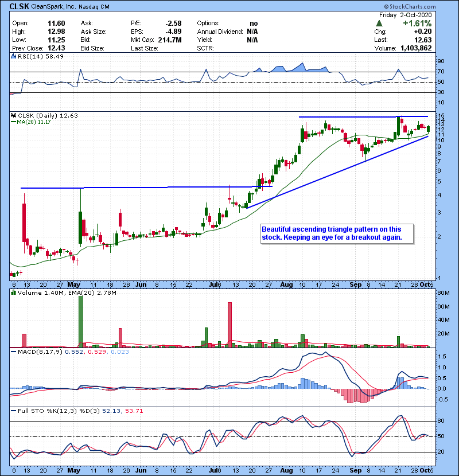Click the tall red volume bar in July
This screenshot has height=476, width=459.
[x=229, y=325]
